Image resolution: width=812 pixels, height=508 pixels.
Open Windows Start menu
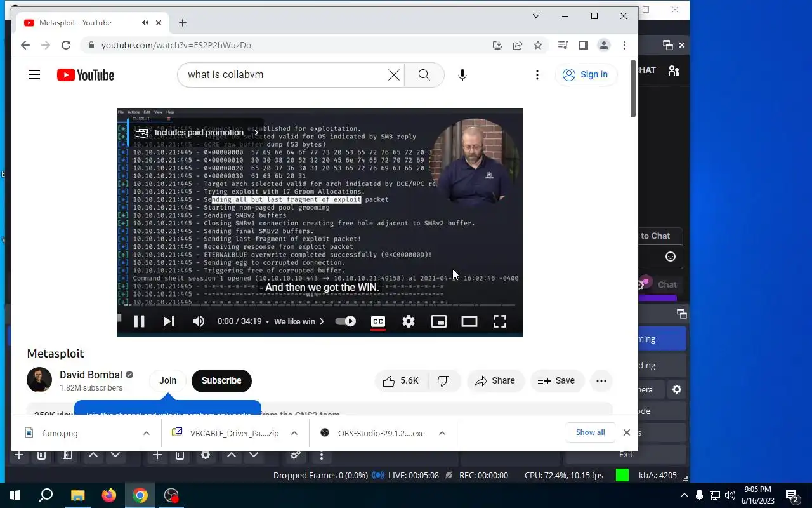coord(15,495)
